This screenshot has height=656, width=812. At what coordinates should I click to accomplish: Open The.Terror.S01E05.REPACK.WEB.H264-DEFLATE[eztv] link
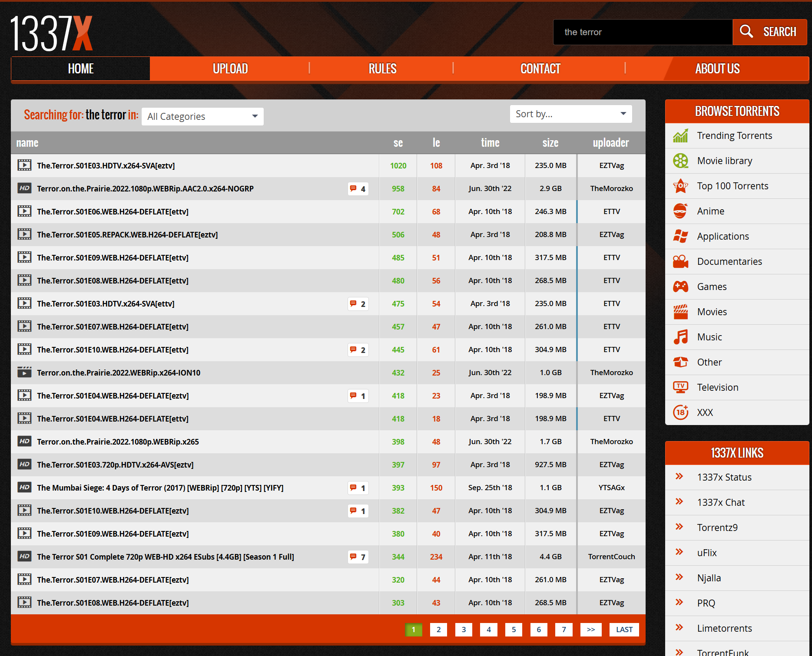coord(127,234)
